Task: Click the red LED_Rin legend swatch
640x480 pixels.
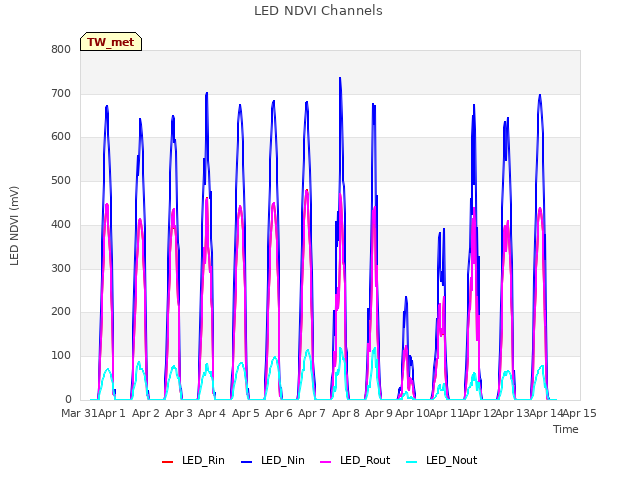Action: coord(167,462)
